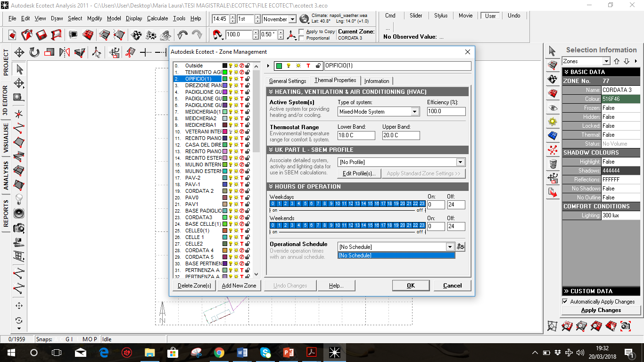
Task: Collapse the HVAC section header
Action: pos(368,92)
